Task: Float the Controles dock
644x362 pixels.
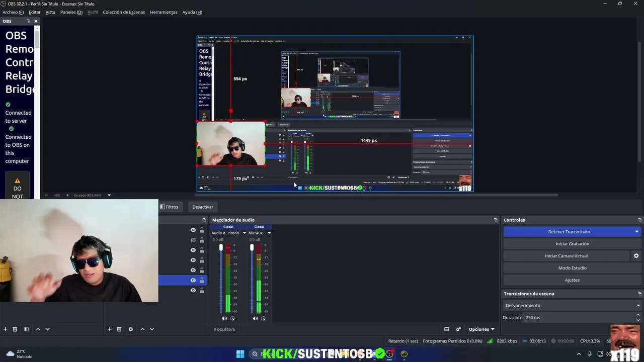Action: point(639,220)
